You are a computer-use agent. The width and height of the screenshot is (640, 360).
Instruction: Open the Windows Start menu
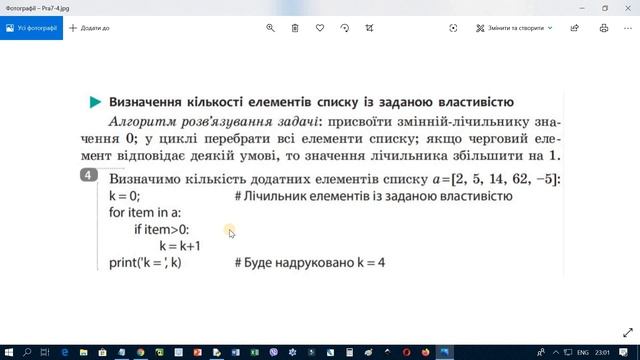click(x=8, y=352)
